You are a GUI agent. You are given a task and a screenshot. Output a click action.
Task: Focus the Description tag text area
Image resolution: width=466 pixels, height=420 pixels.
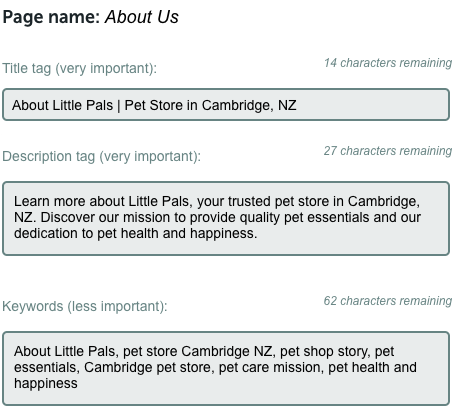(x=226, y=219)
